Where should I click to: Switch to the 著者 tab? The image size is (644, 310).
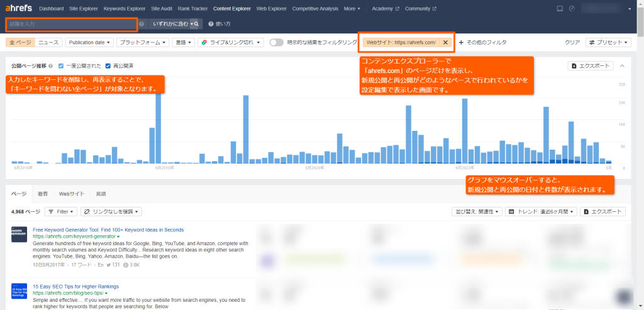tap(43, 194)
